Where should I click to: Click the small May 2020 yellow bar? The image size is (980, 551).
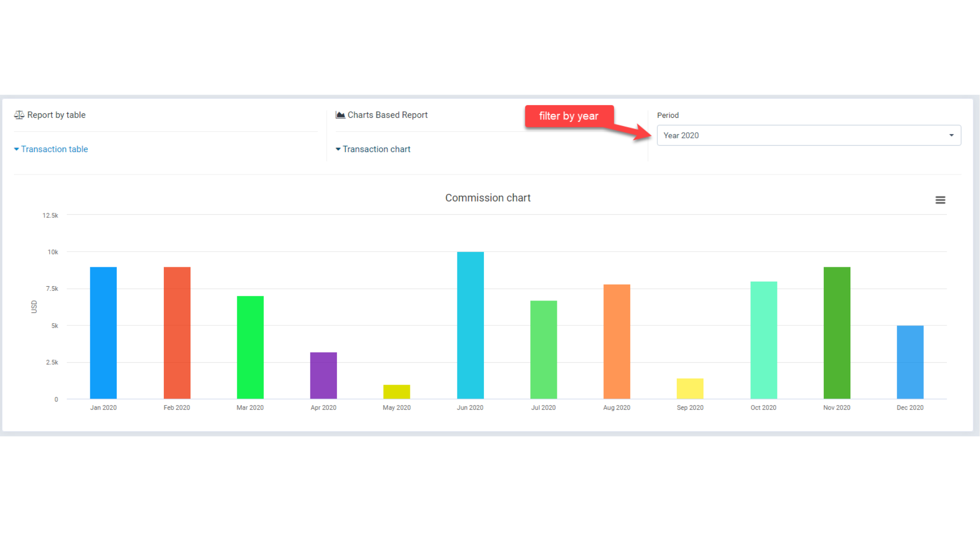tap(397, 392)
